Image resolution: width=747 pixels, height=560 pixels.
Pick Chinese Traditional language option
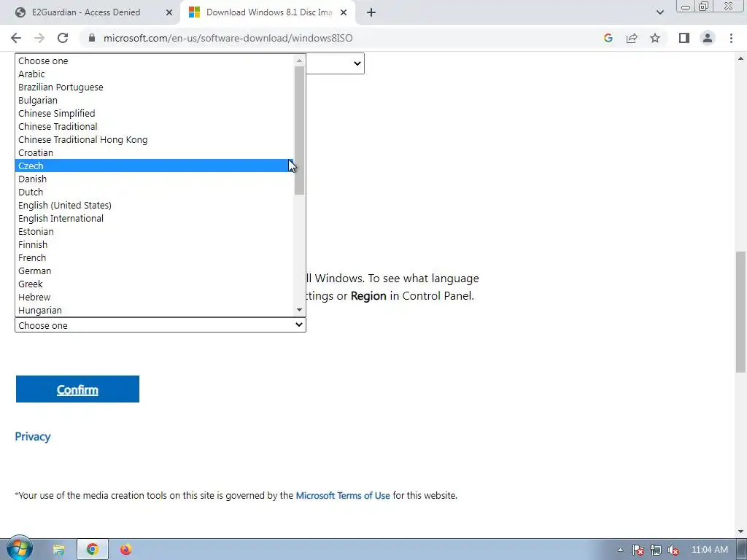click(x=155, y=126)
